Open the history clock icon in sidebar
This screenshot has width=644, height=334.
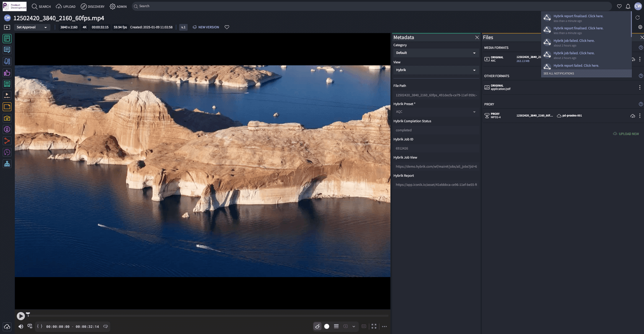(7, 152)
